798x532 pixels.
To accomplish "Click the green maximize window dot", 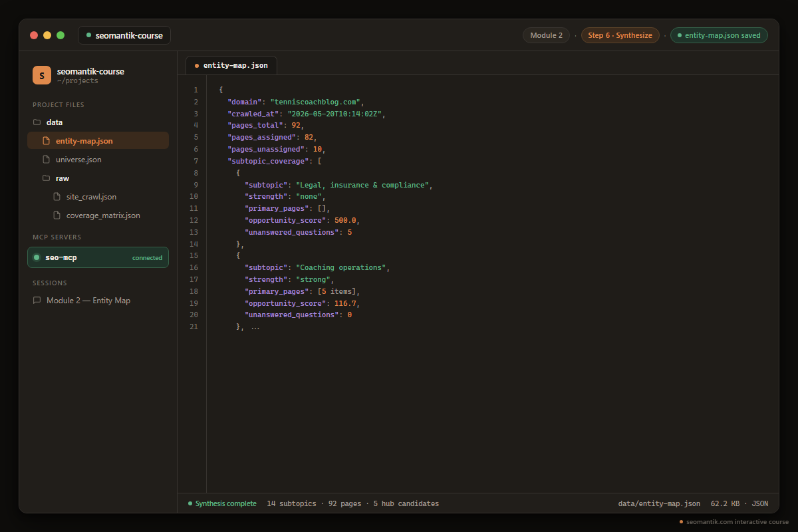I will click(x=61, y=35).
